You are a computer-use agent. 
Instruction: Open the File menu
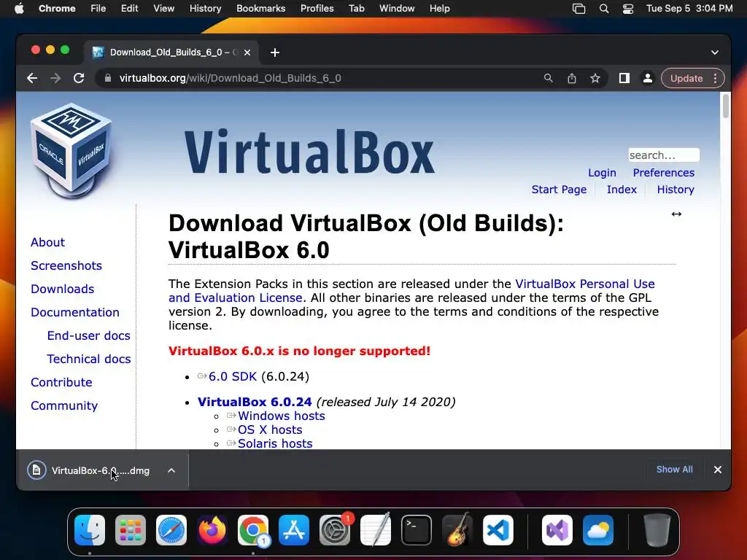point(98,9)
